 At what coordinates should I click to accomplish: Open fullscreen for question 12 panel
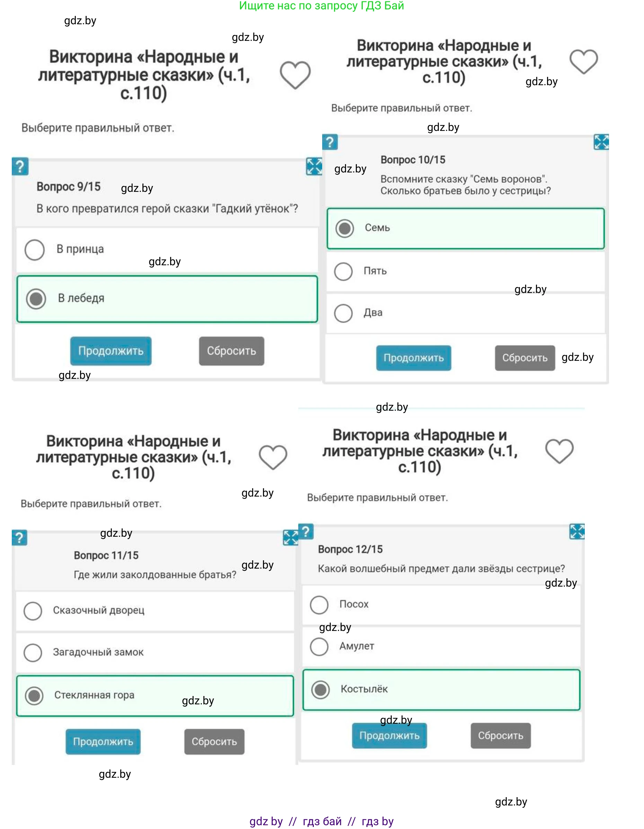[577, 532]
